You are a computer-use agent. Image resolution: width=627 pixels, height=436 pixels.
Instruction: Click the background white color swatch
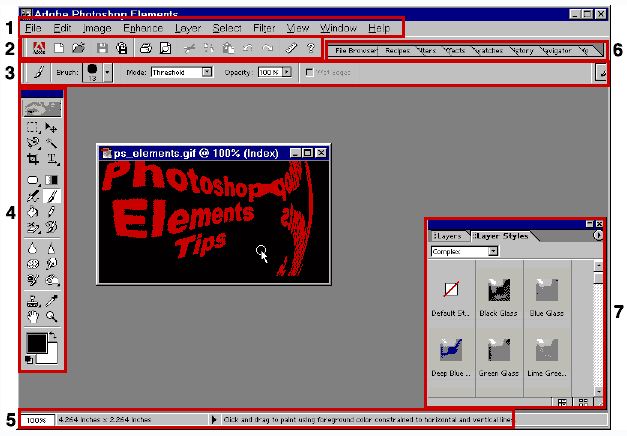pos(50,356)
